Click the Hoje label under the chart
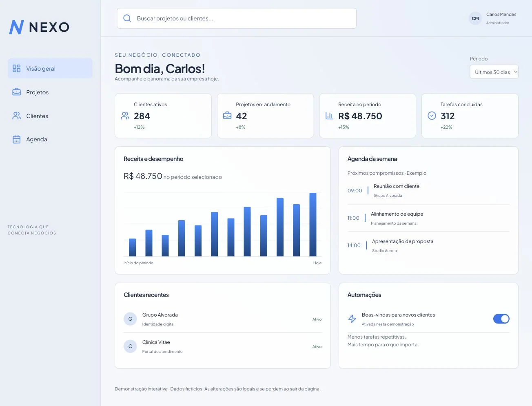The height and width of the screenshot is (406, 532). coord(317,263)
